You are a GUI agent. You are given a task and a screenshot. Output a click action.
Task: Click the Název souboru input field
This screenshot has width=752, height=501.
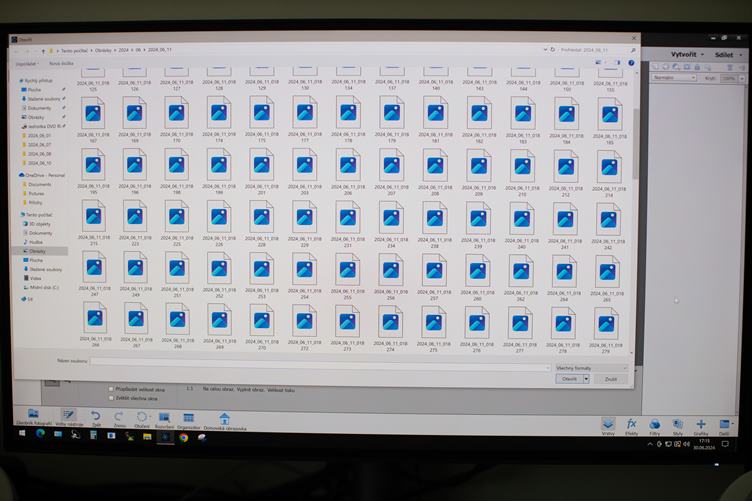(x=320, y=364)
